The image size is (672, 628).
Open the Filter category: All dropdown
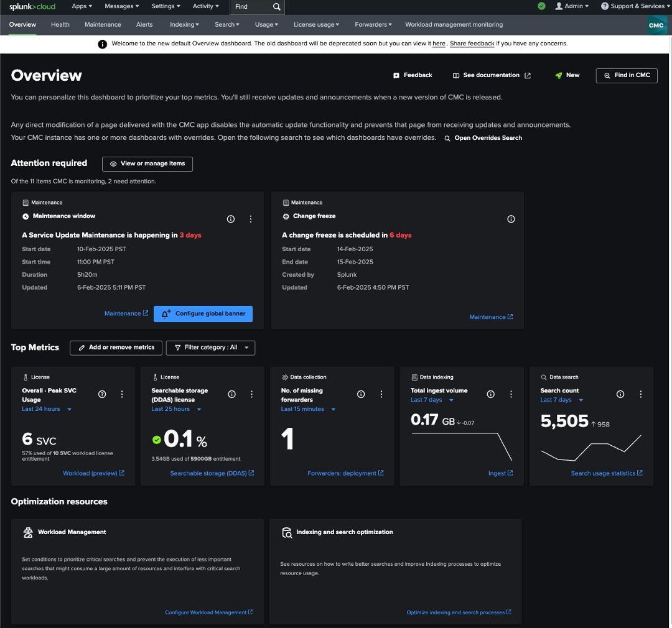coord(210,348)
